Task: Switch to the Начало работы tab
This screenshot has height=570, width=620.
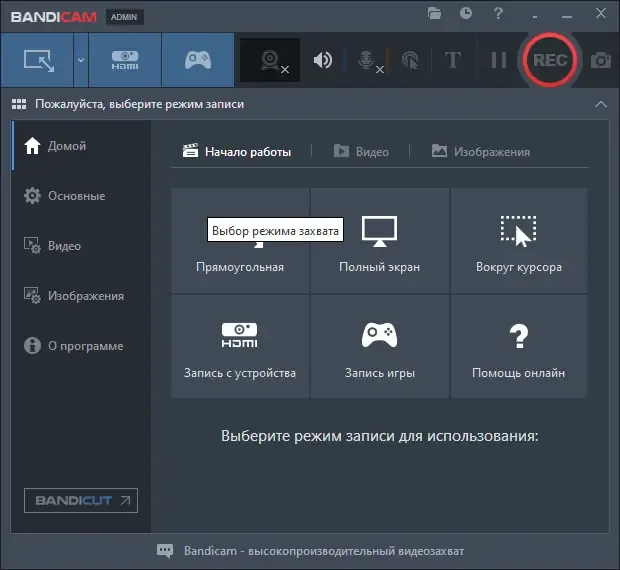Action: click(237, 152)
